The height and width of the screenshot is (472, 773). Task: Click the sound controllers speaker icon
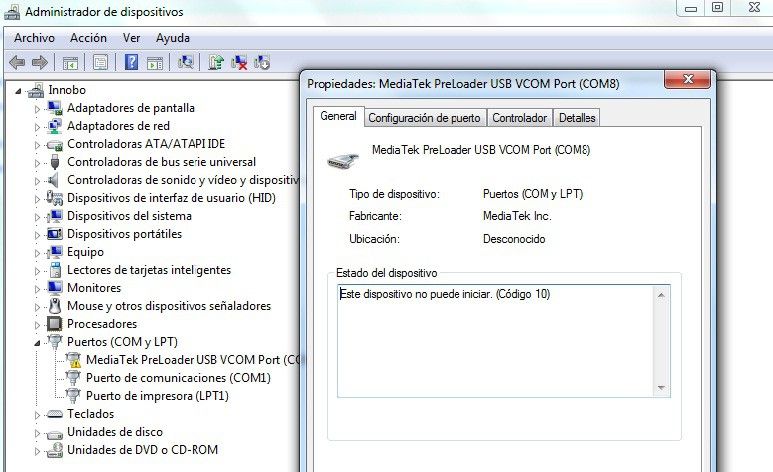[53, 180]
